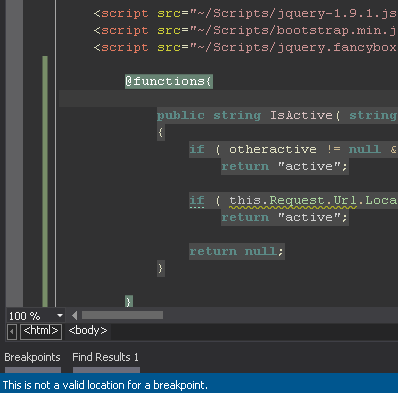
Task: Click the bootstrap.min.js script line
Action: [x=245, y=31]
